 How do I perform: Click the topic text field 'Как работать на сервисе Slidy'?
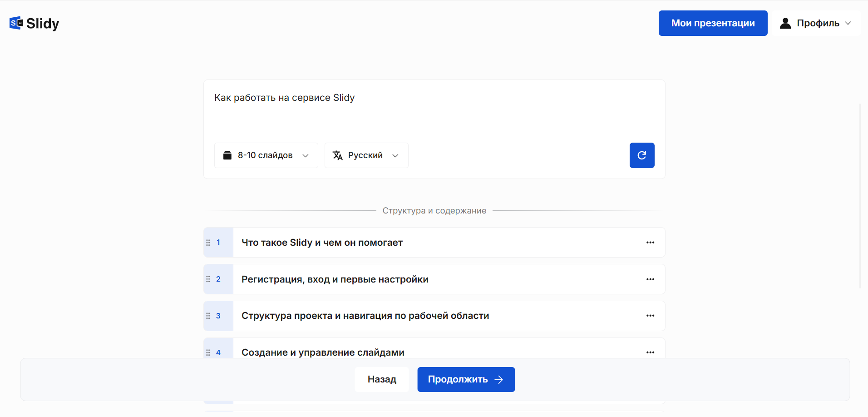click(434, 109)
